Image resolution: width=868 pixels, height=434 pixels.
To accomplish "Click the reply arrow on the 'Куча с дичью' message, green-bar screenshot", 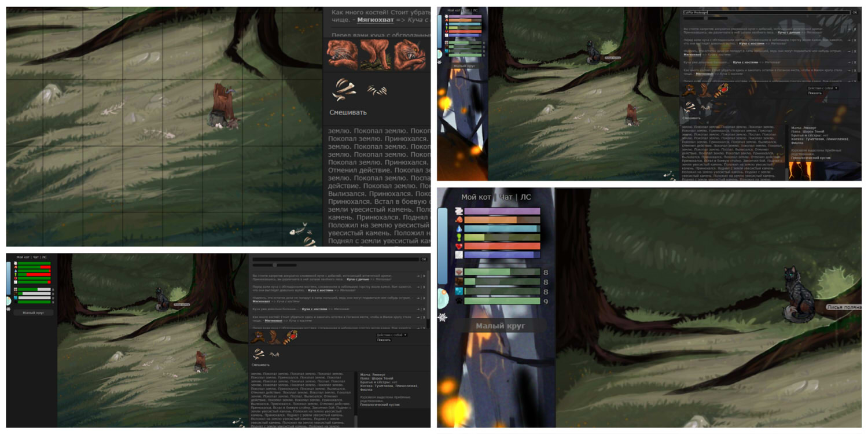I will [x=419, y=276].
